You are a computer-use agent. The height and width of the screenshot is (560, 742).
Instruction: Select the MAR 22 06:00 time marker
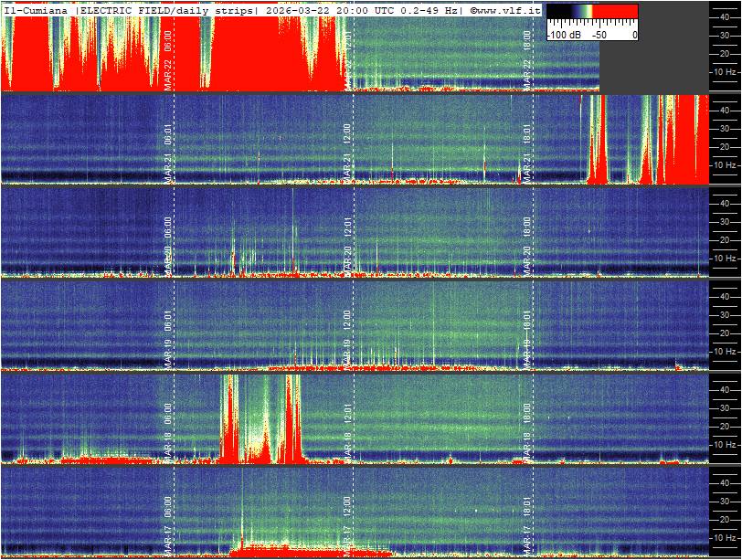tap(168, 57)
